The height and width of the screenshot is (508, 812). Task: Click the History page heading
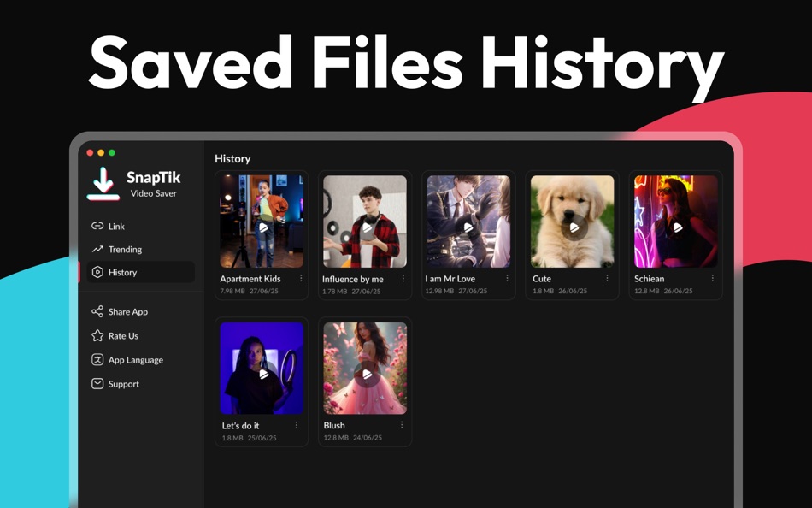(232, 158)
